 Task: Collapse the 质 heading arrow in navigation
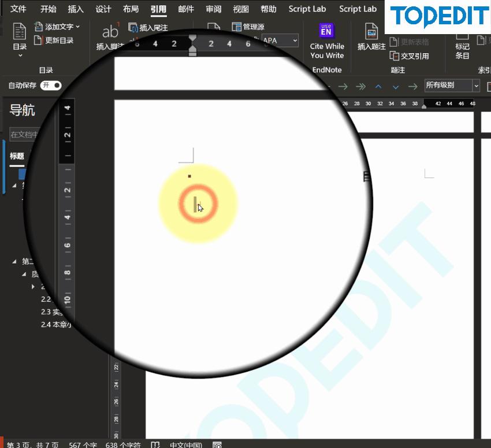point(24,274)
